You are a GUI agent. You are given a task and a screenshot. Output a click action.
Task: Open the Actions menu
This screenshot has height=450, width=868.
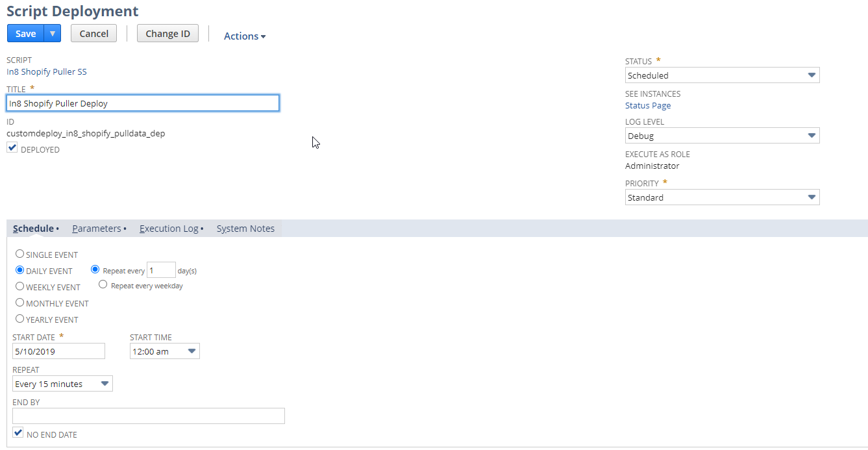[x=244, y=36]
